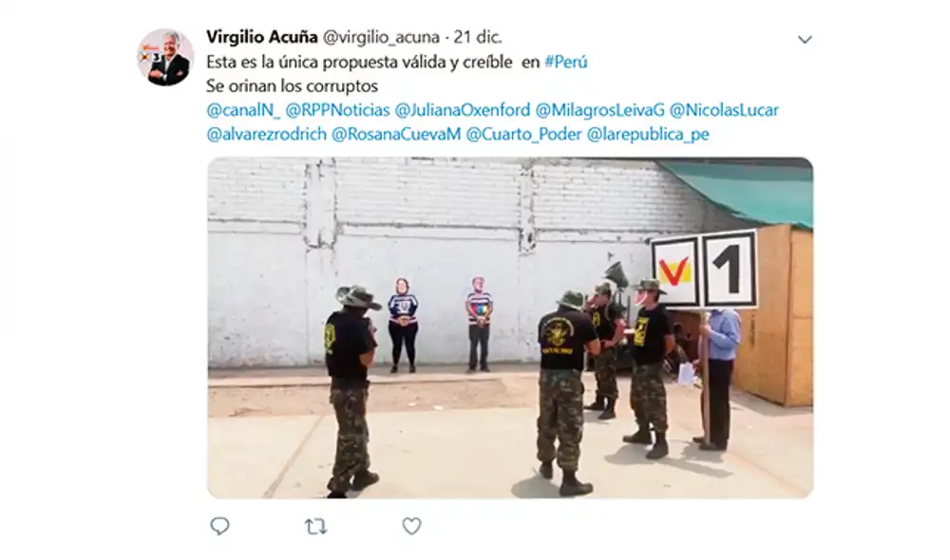950x560 pixels.
Task: Follow the @larepublica_pe mention
Action: click(x=648, y=134)
